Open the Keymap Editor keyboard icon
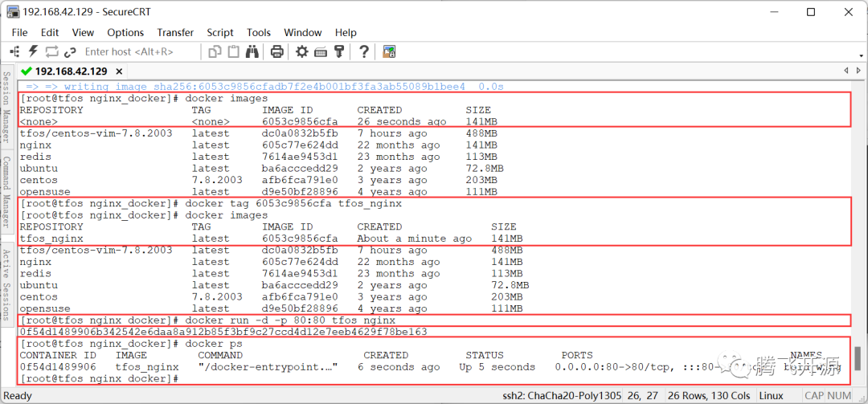This screenshot has height=404, width=868. [321, 52]
